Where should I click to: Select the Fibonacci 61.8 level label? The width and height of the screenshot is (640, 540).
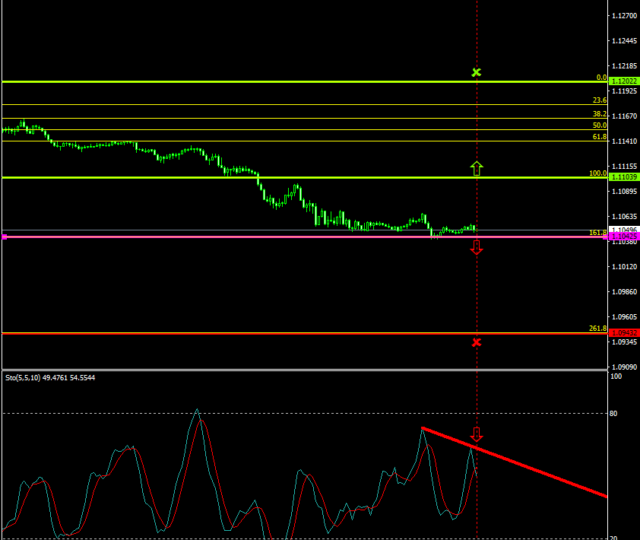click(x=599, y=136)
